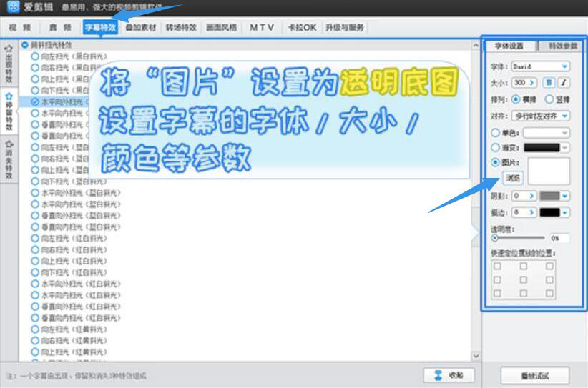The image size is (588, 388).
Task: Choose 竖排 vertical text arrangement
Action: click(549, 99)
